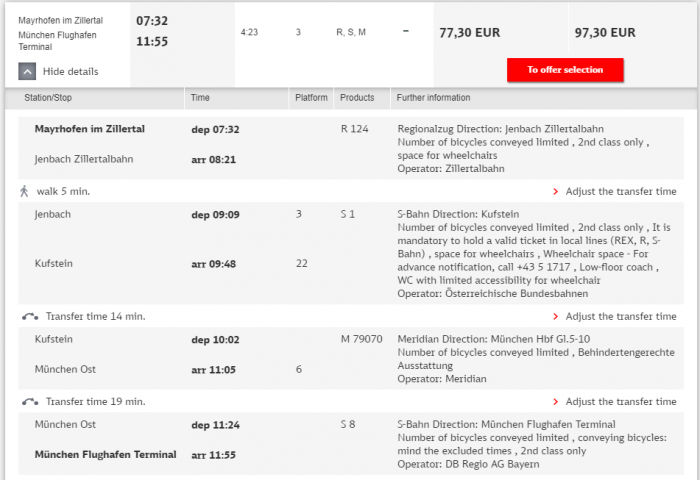Click Mayrhofen im Zillertal departure station
700x480 pixels.
coord(90,129)
